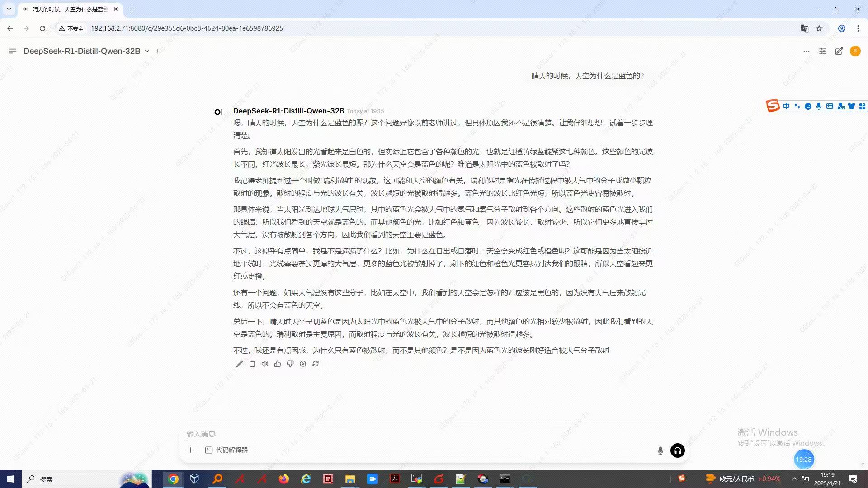Continue the response with the play circle icon

[x=303, y=364]
